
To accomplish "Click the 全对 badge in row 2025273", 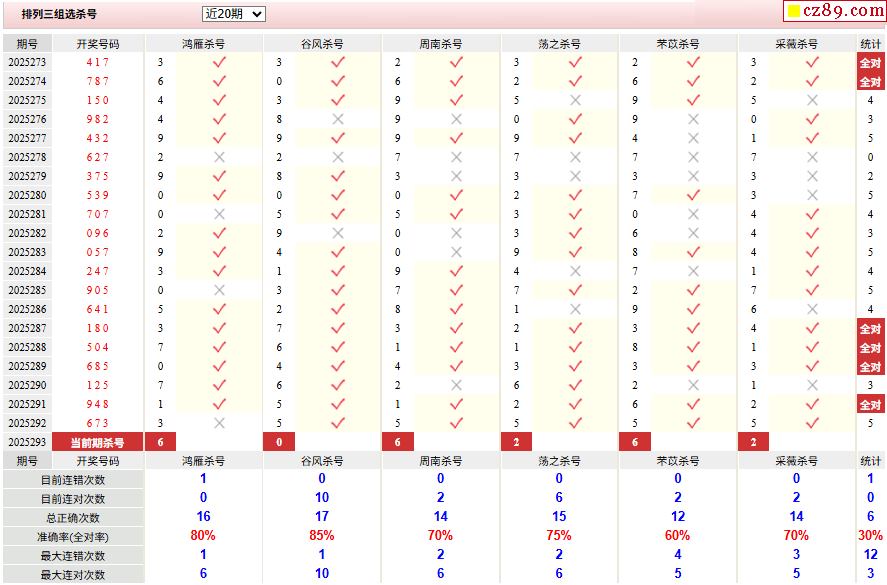I will [x=870, y=62].
